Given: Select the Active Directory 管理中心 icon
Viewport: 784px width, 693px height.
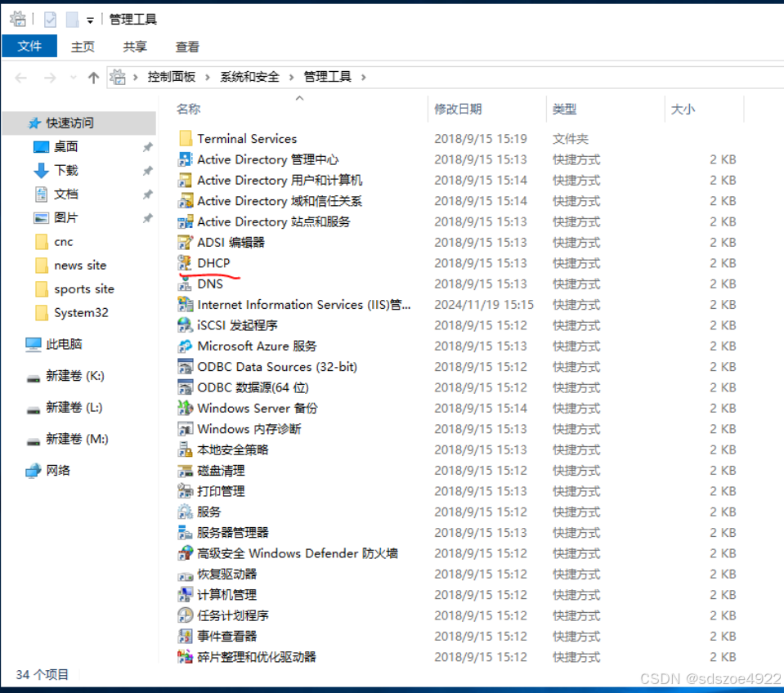Looking at the screenshot, I should 185,159.
